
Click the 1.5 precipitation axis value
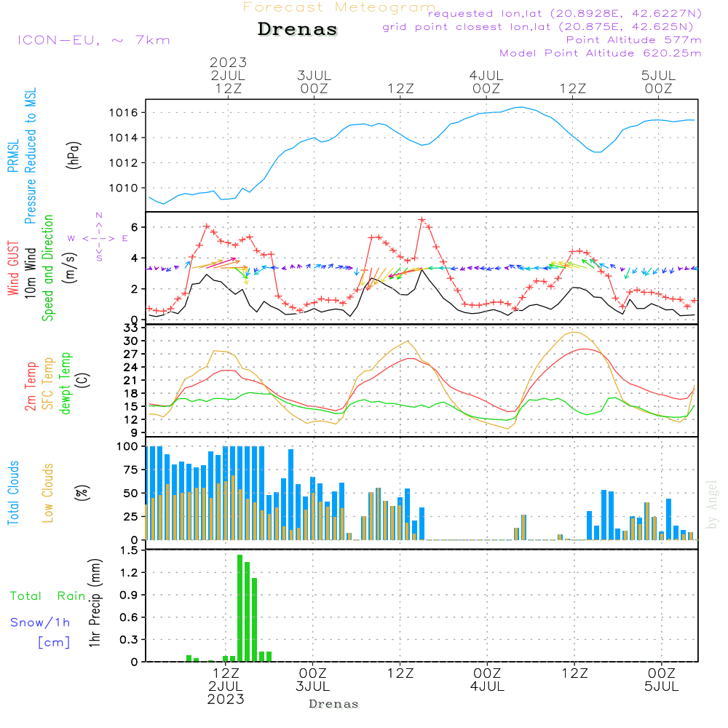pyautogui.click(x=129, y=550)
